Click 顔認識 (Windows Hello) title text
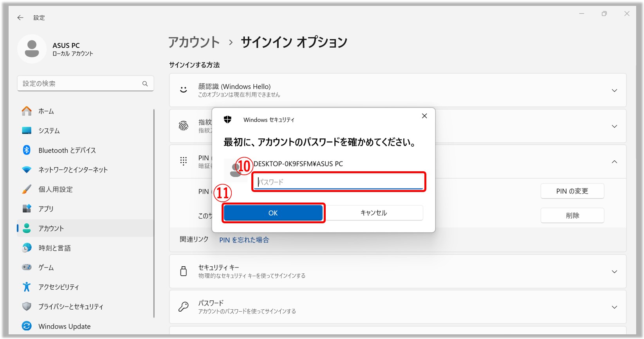Screen dimensions: 644x339 click(235, 86)
